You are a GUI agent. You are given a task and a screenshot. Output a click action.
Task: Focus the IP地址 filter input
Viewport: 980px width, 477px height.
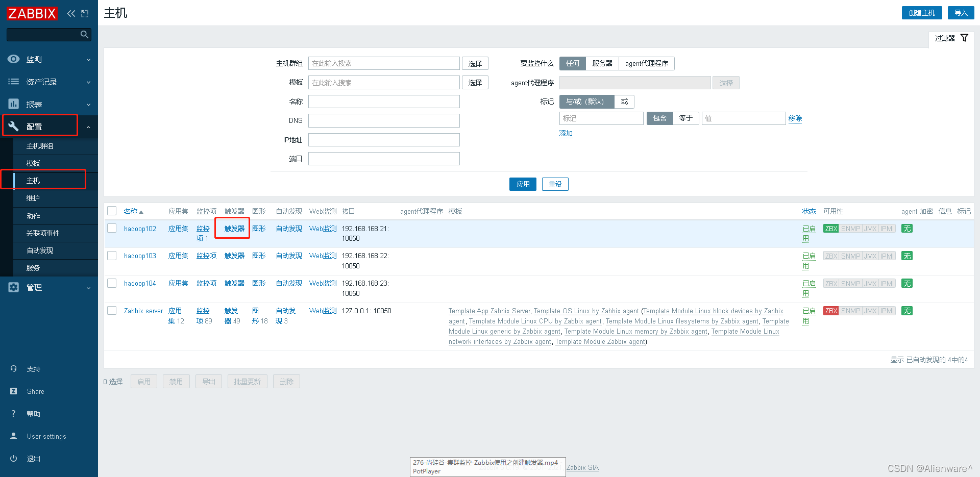click(x=384, y=140)
